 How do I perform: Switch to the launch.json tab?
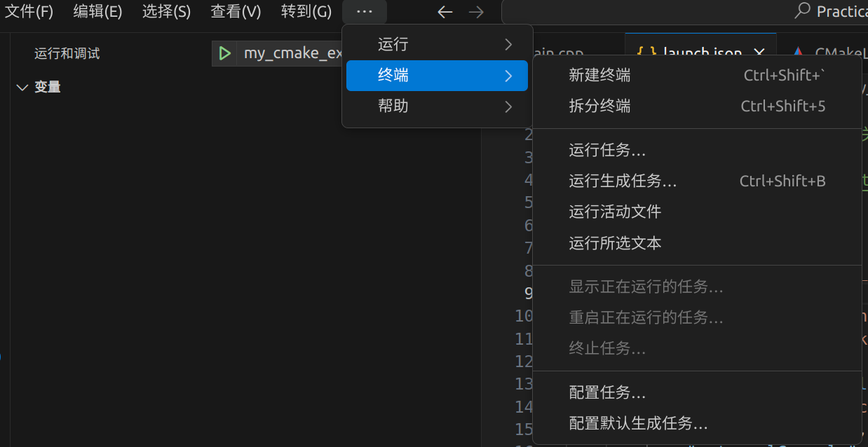click(701, 53)
